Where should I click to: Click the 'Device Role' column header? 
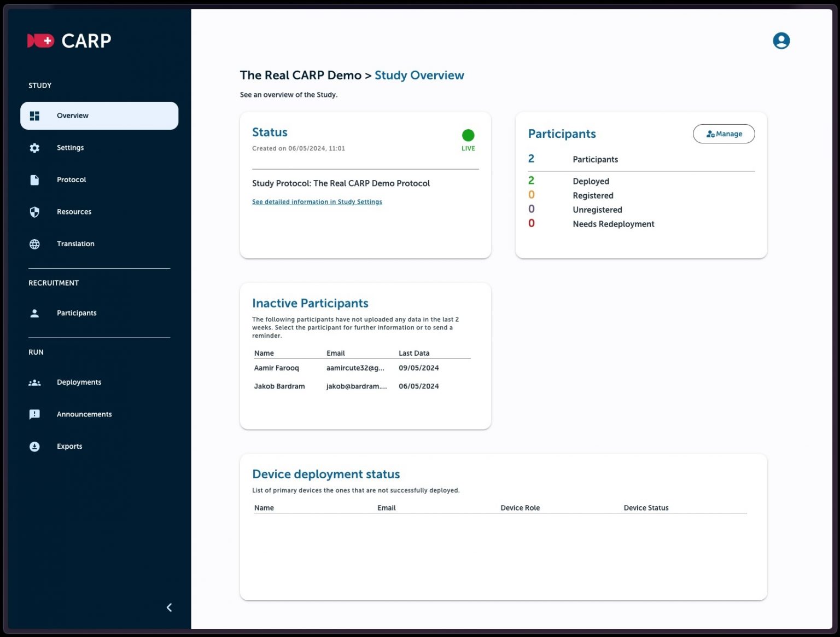point(520,508)
